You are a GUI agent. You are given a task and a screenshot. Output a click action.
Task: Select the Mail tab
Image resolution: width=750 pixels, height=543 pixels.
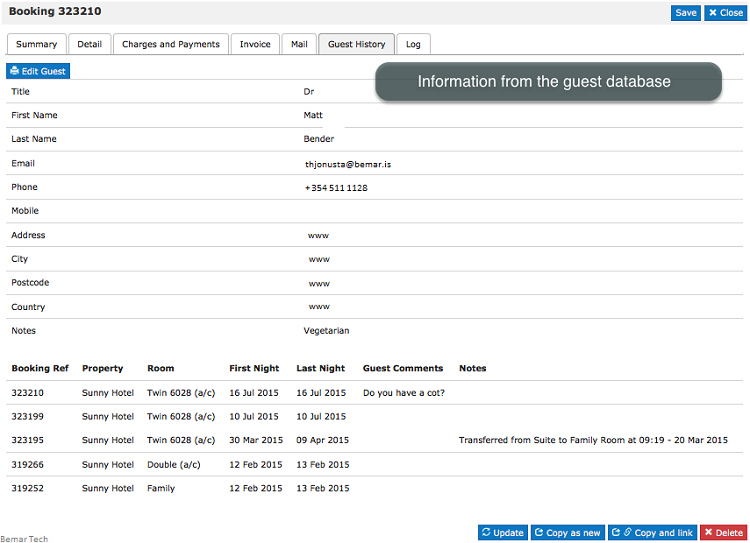(x=299, y=44)
